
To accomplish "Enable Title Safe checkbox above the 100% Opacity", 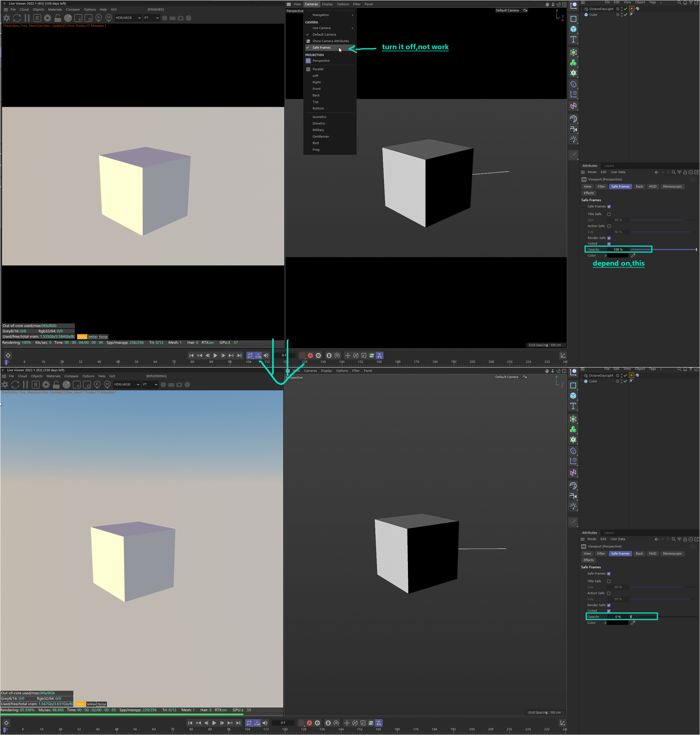I will (609, 214).
